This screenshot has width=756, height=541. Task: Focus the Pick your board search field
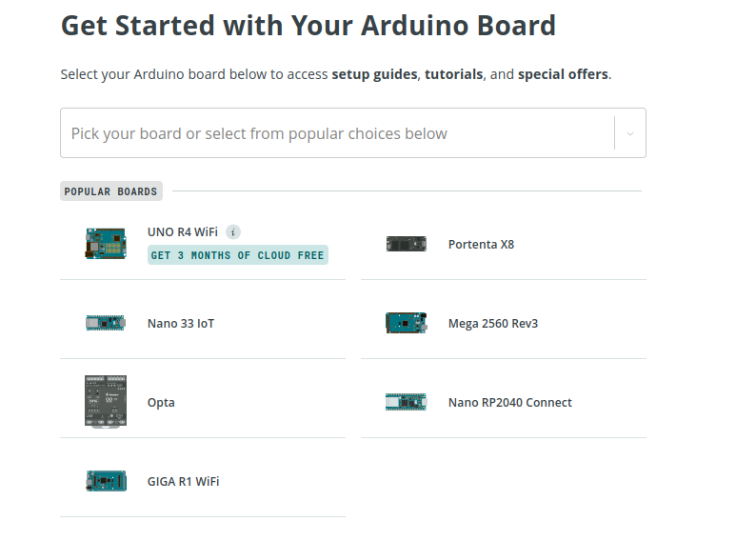[x=337, y=133]
